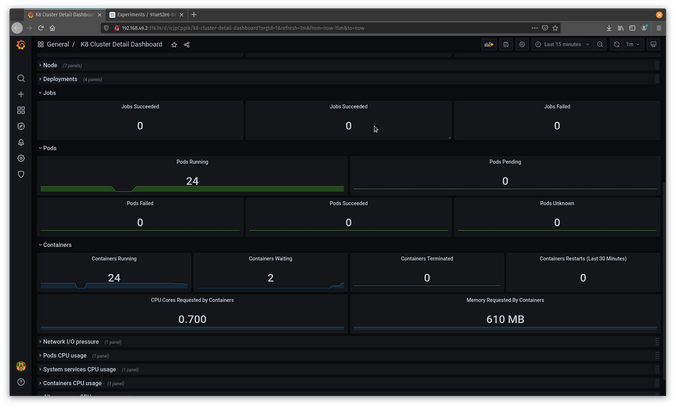This screenshot has height=406, width=675.
Task: Open the 1m refresh interval dropdown
Action: pos(633,44)
